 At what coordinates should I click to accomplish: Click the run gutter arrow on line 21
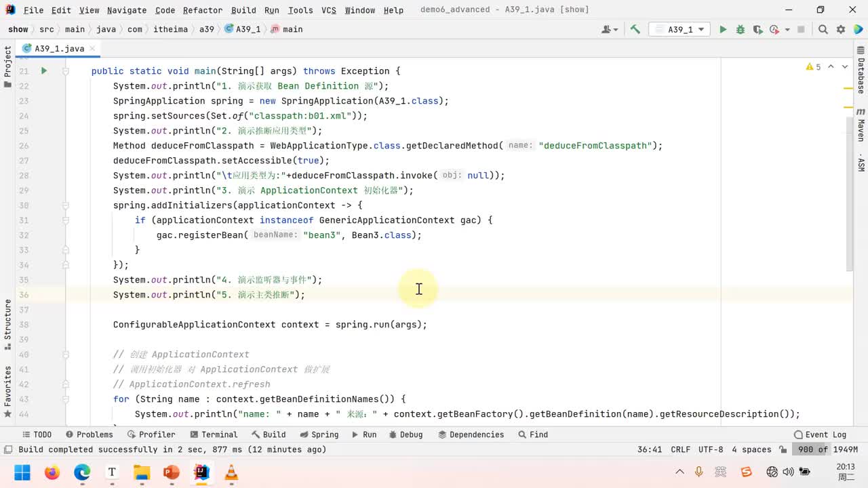pyautogui.click(x=43, y=70)
